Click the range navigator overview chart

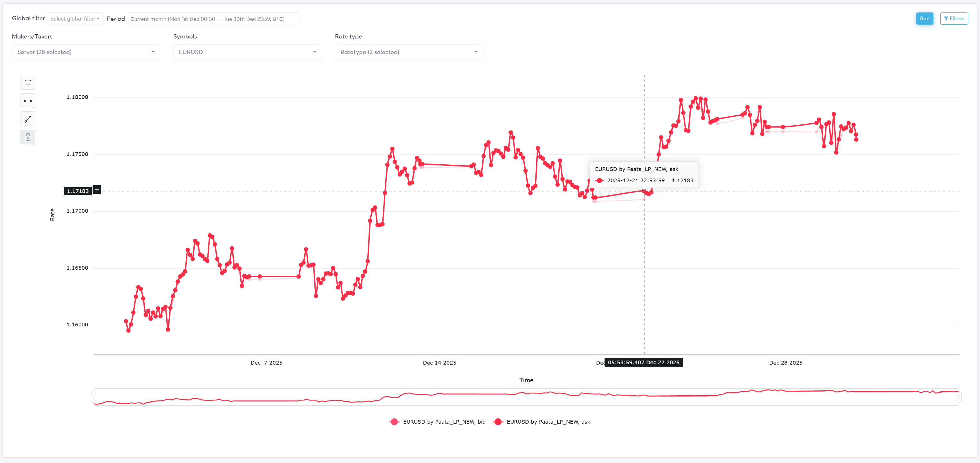click(x=526, y=397)
